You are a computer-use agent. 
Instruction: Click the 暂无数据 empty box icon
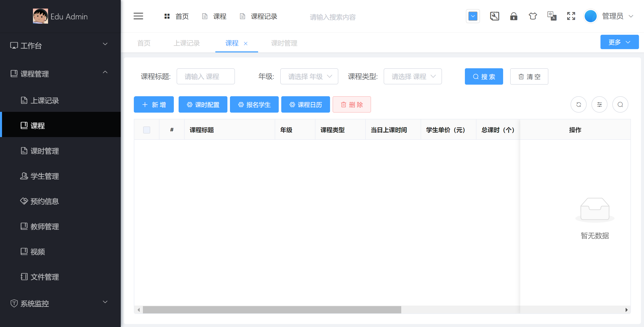pyautogui.click(x=595, y=210)
